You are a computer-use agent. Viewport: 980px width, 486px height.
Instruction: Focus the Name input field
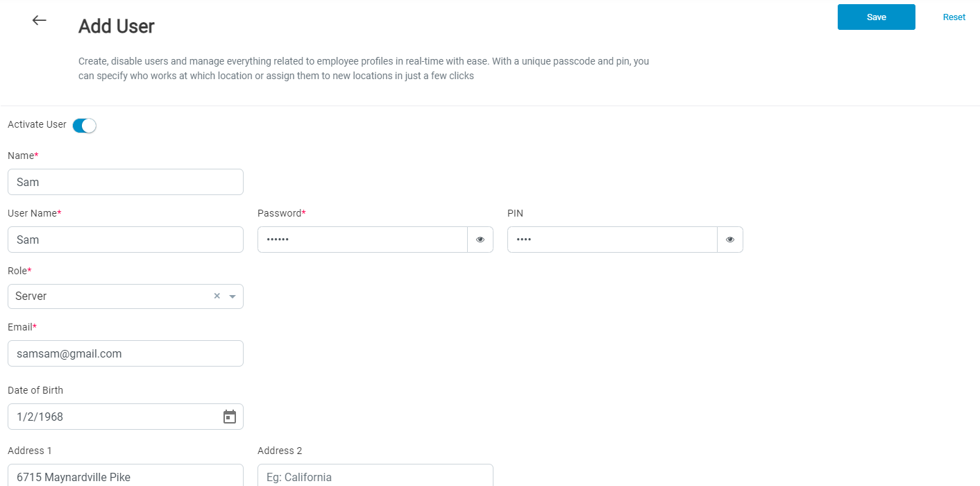pyautogui.click(x=126, y=182)
